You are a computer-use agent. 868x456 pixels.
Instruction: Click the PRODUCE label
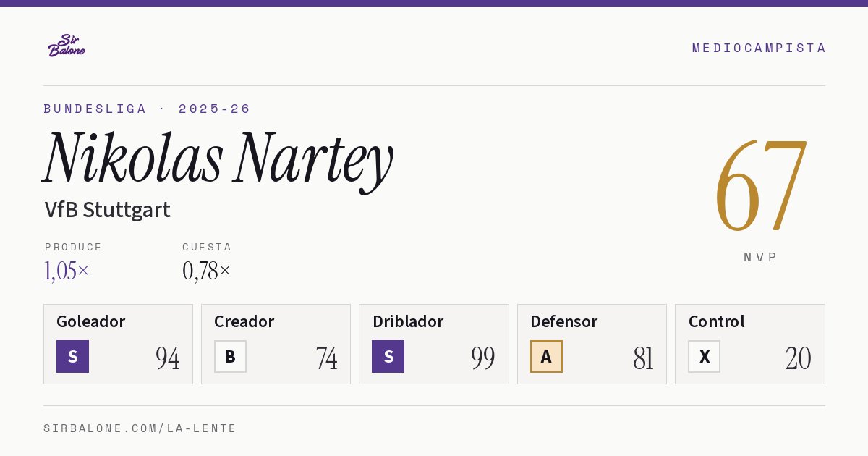74,247
